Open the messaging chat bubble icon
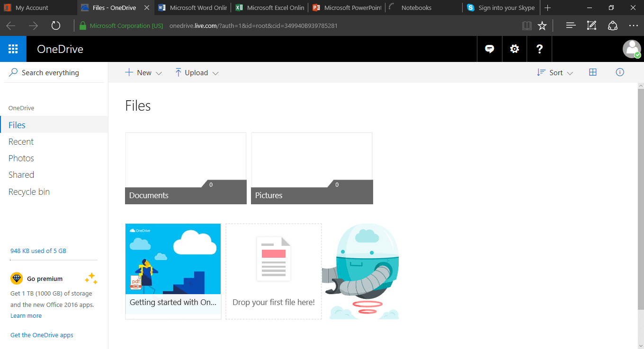 pyautogui.click(x=490, y=49)
